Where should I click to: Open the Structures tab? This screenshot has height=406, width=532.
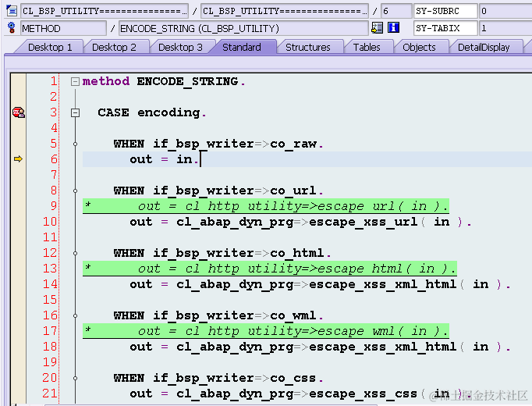point(307,47)
